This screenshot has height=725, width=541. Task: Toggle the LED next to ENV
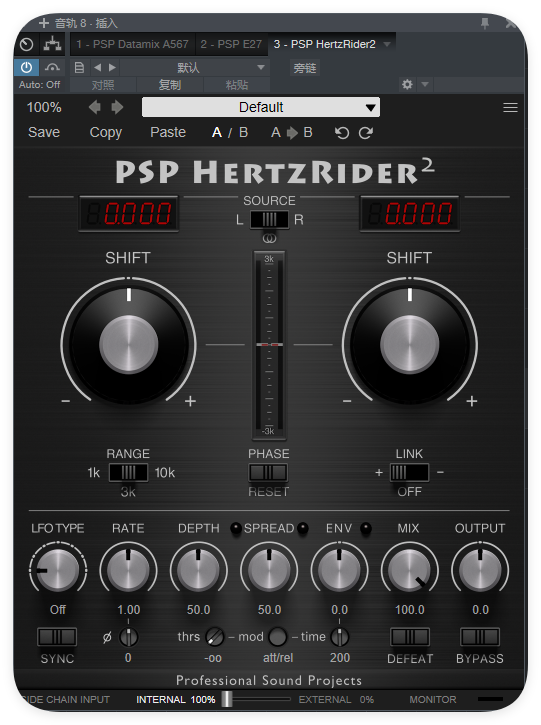366,528
